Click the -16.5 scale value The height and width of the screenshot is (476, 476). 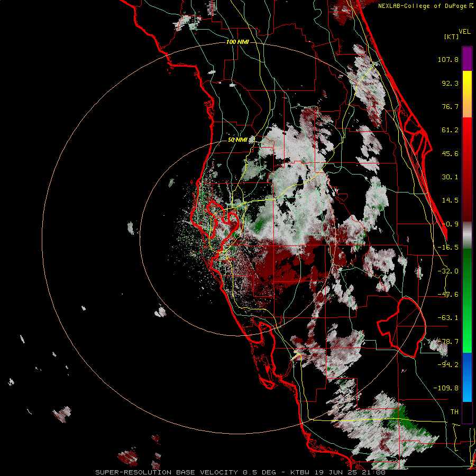click(x=448, y=248)
